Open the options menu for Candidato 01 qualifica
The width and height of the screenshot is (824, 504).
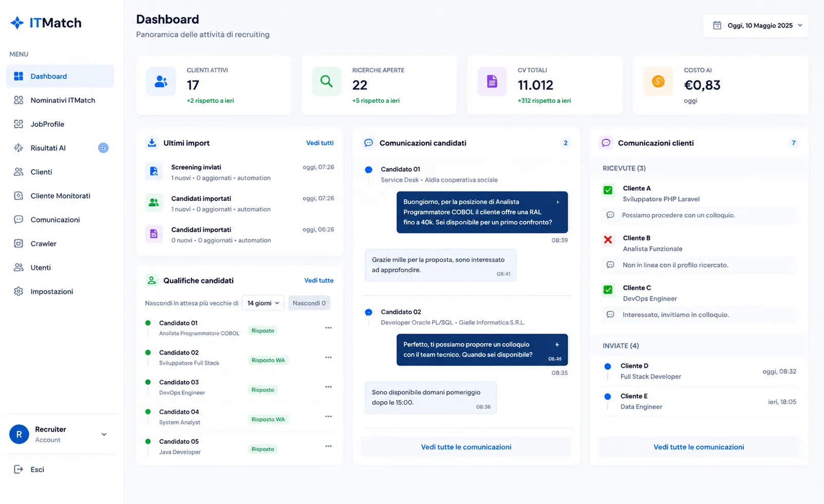[x=328, y=328]
